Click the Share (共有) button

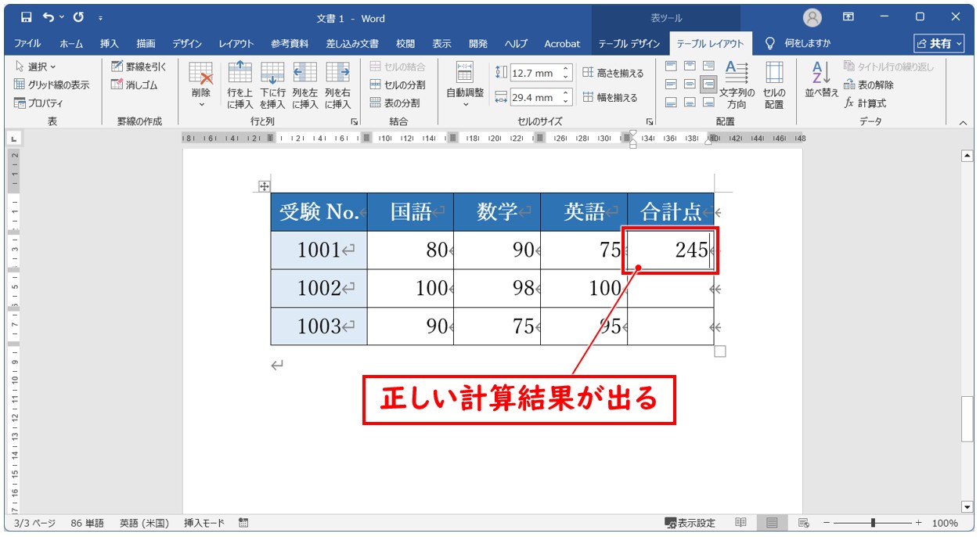(939, 44)
